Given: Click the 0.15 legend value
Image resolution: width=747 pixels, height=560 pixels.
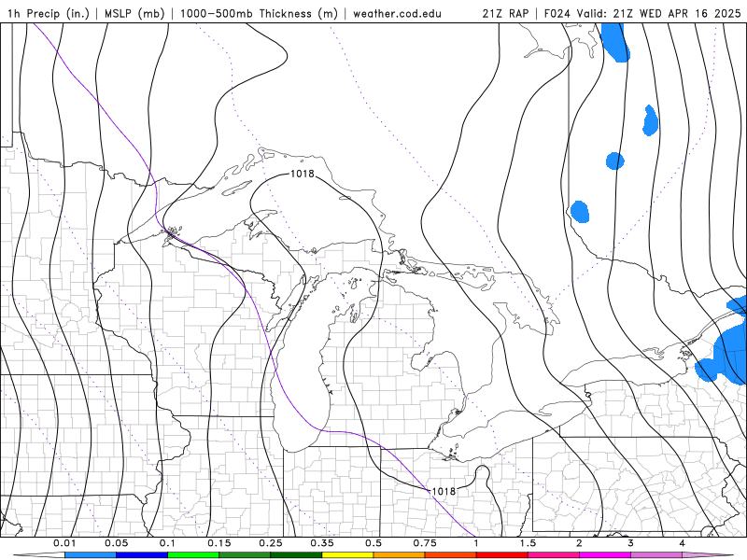Looking at the screenshot, I should click(x=219, y=543).
